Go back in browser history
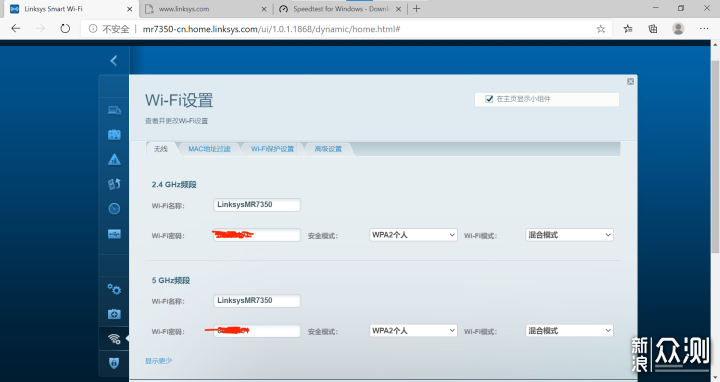This screenshot has width=720, height=382. click(x=16, y=28)
